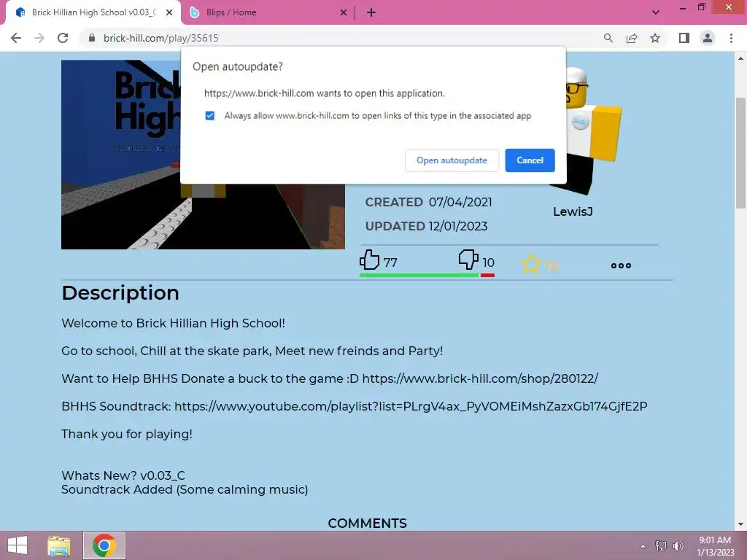Click the LewisJ avatar image
The height and width of the screenshot is (560, 747).
point(591,130)
